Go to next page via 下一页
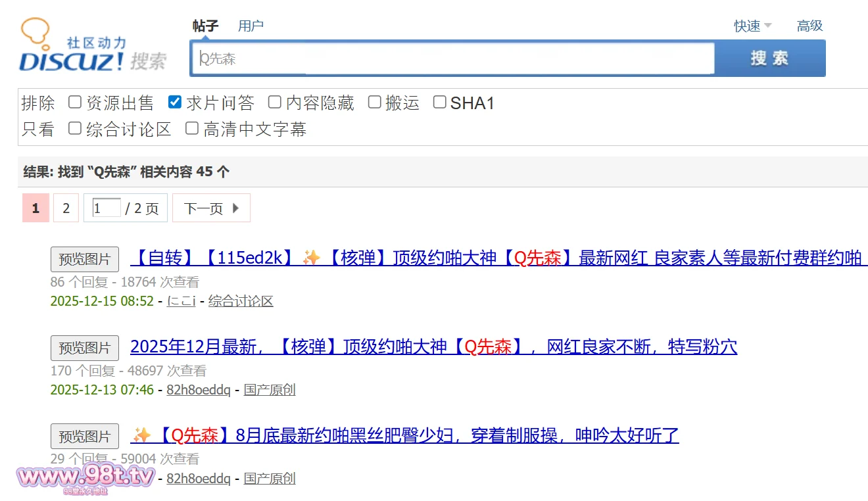Screen dimensions: 868x501 pyautogui.click(x=211, y=208)
